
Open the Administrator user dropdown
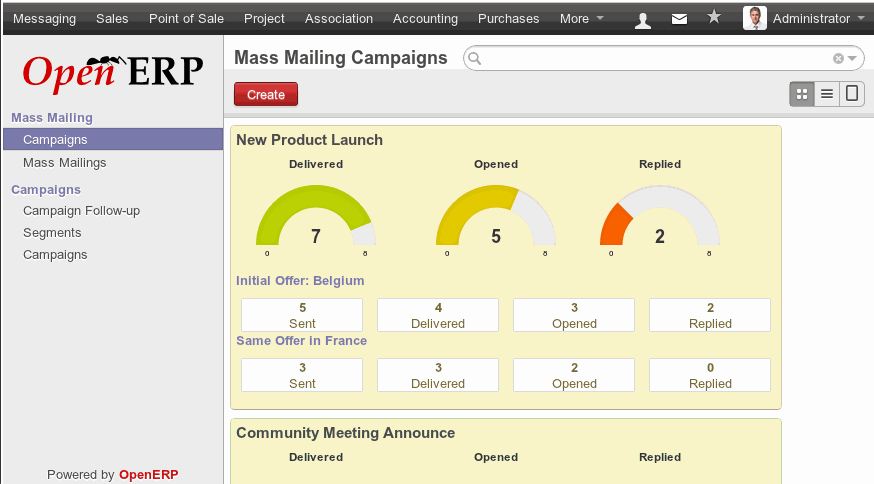(818, 18)
